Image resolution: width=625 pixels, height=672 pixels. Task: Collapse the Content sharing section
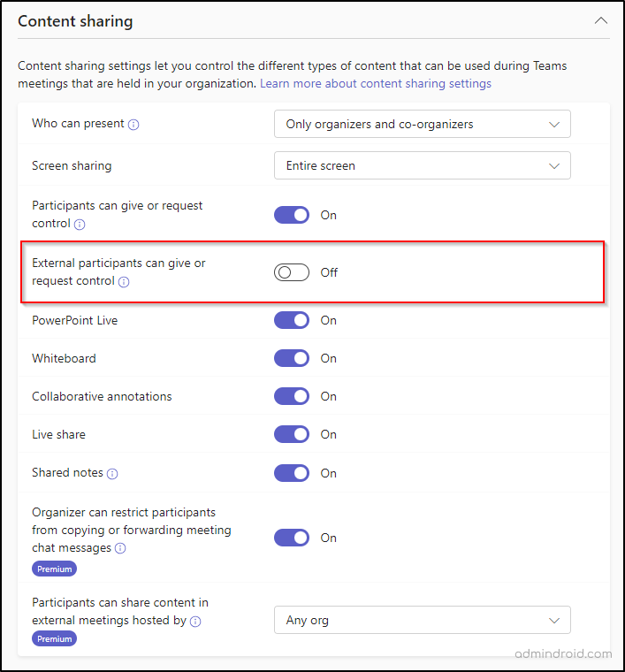[x=601, y=20]
